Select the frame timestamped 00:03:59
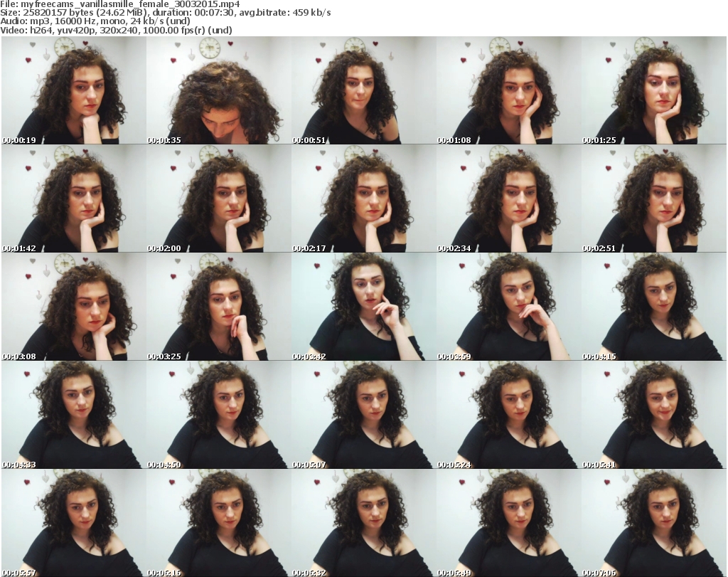 point(509,307)
